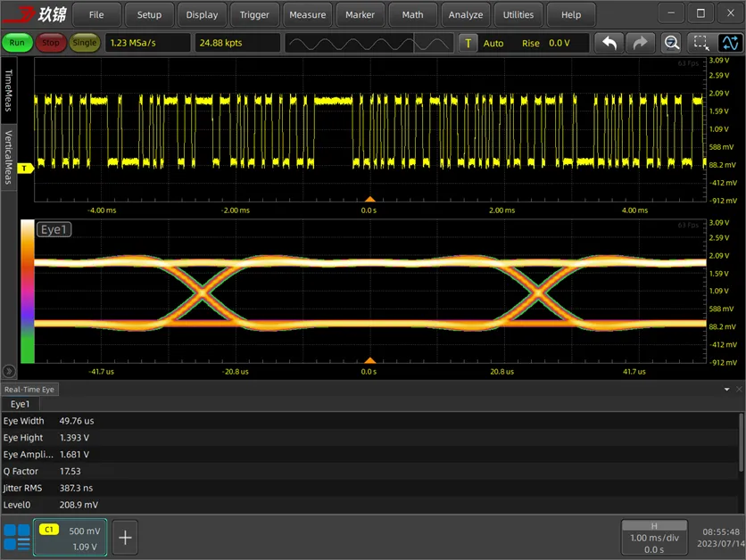Click the yellow T trigger icon
746x560 pixels.
click(468, 43)
